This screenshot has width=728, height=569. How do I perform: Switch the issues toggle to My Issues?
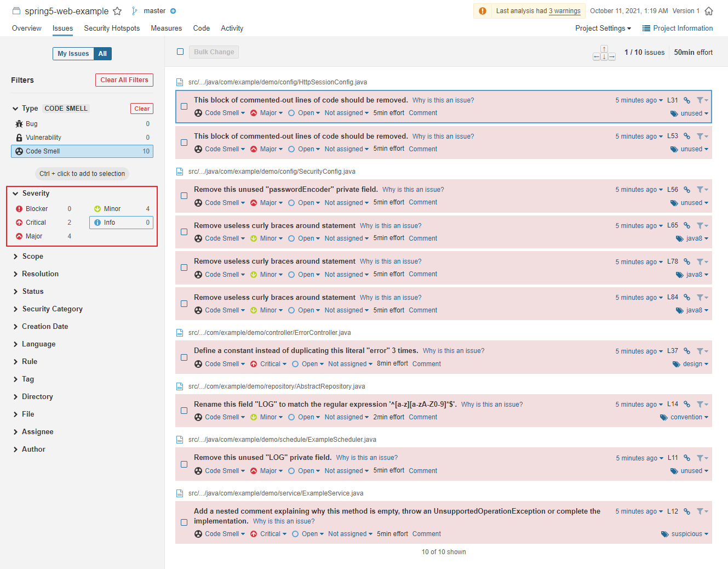click(x=73, y=54)
